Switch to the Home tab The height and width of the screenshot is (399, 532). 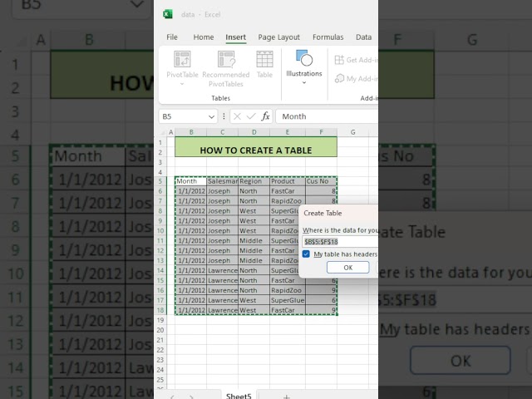pos(204,37)
